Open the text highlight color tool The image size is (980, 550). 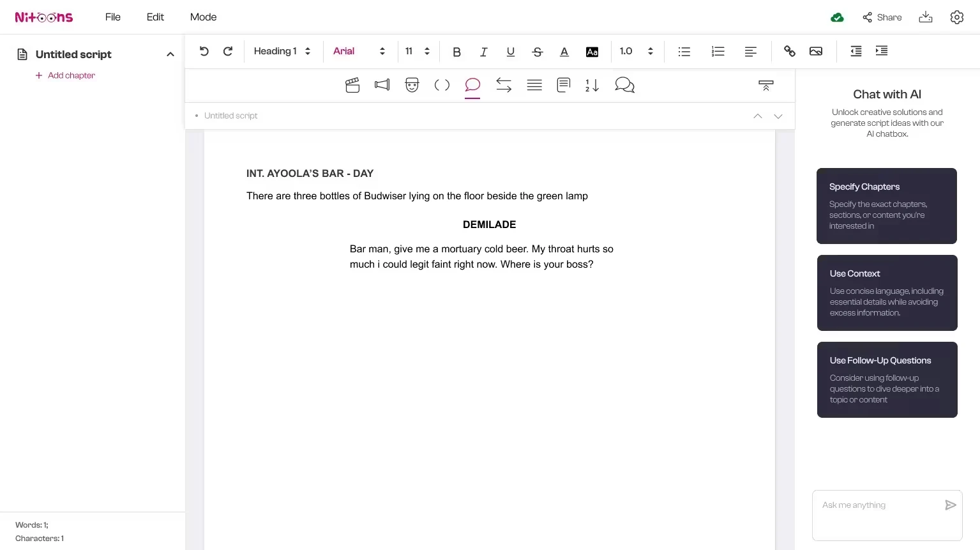(x=592, y=52)
